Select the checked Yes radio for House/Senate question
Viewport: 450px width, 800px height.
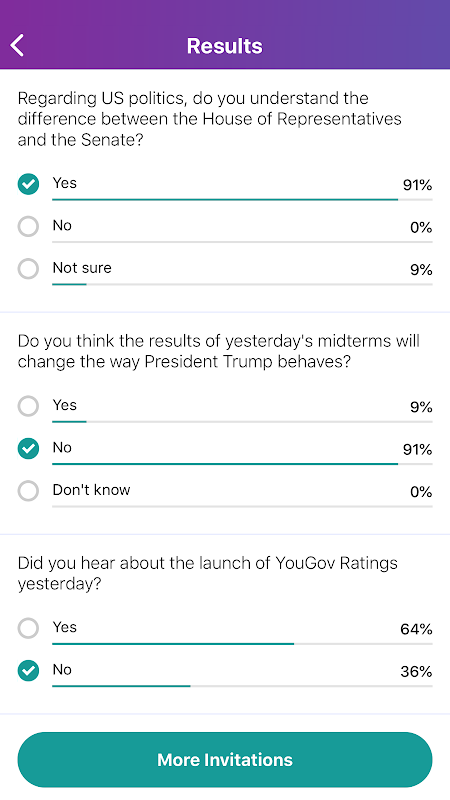point(28,184)
